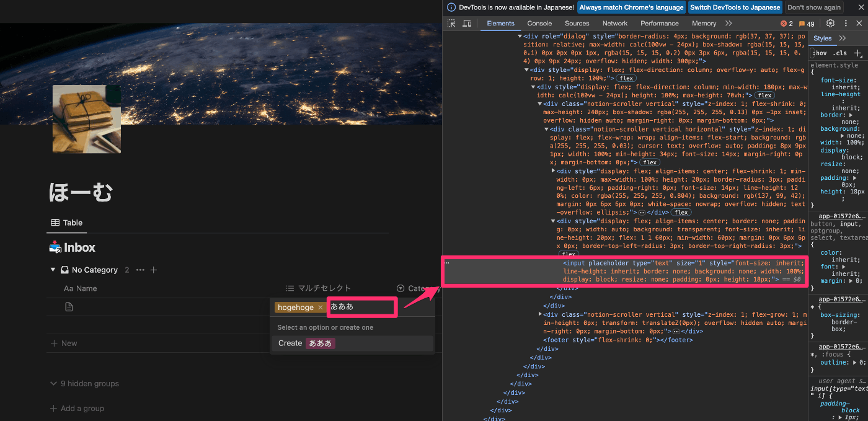Click the orange warnings count 49 badge
Screen dimensions: 868x421
coord(807,24)
